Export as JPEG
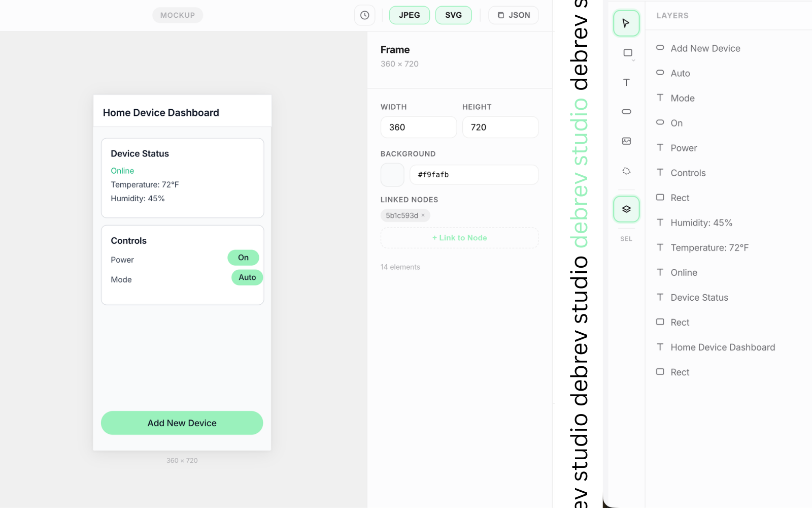Viewport: 812px width, 508px height. 410,15
